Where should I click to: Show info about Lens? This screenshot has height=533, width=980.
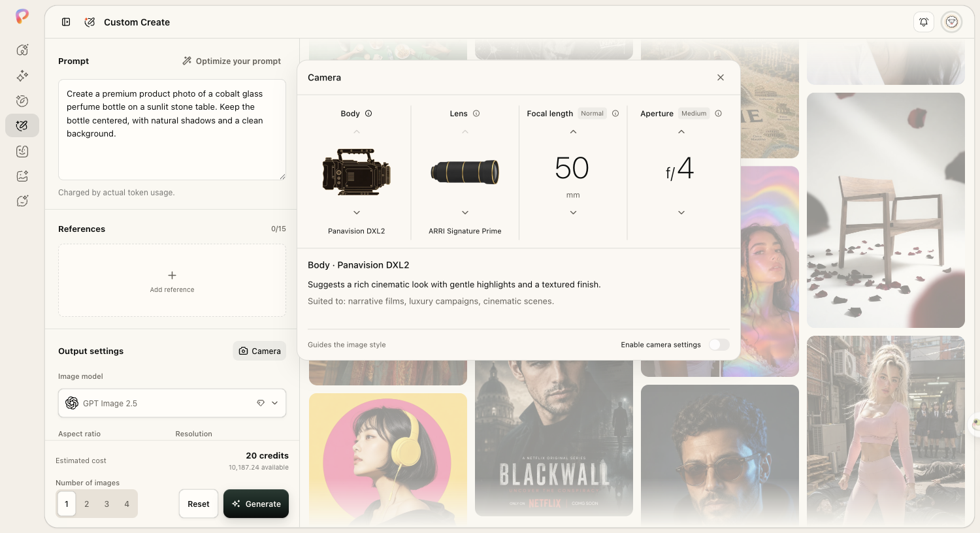pos(476,114)
